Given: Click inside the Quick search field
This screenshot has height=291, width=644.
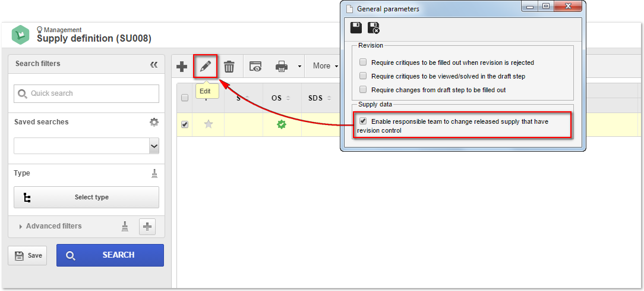Looking at the screenshot, I should 86,93.
